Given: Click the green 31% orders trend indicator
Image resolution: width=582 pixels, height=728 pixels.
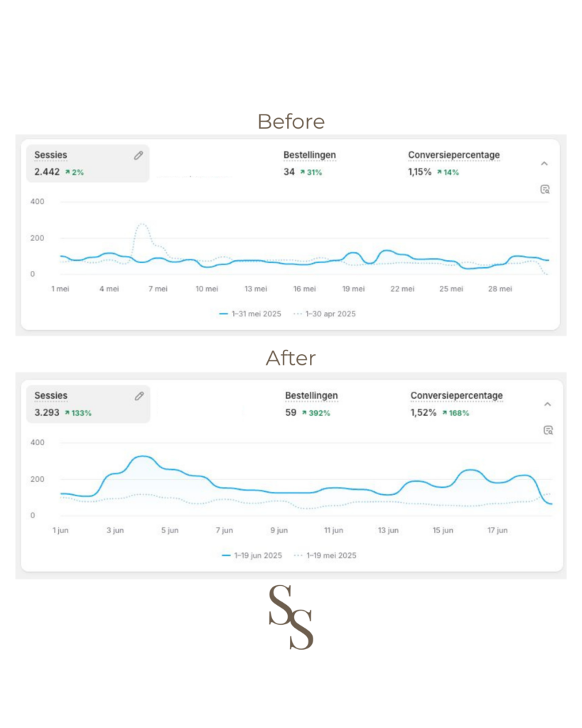Looking at the screenshot, I should point(311,172).
